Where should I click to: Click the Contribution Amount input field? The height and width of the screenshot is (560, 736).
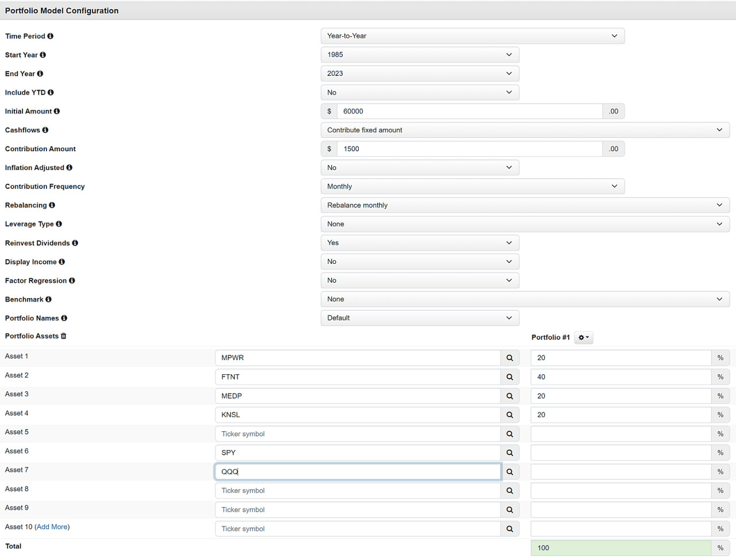tap(469, 149)
